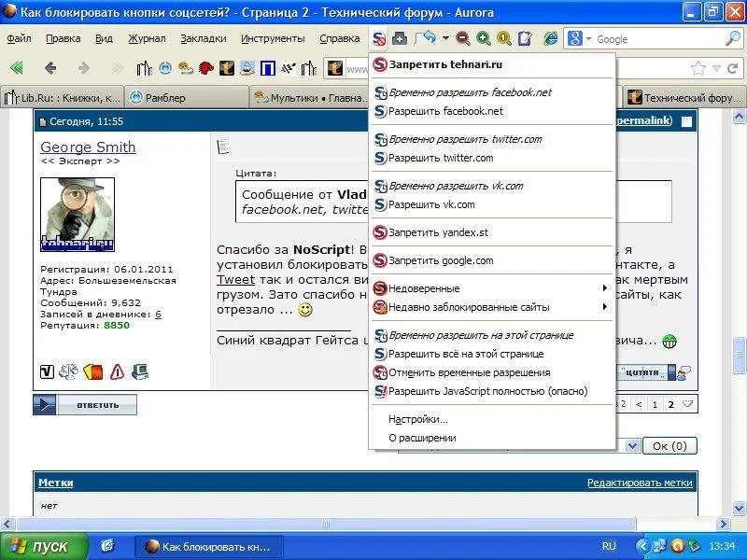Open the Справка menu
The height and width of the screenshot is (560, 747).
point(339,38)
